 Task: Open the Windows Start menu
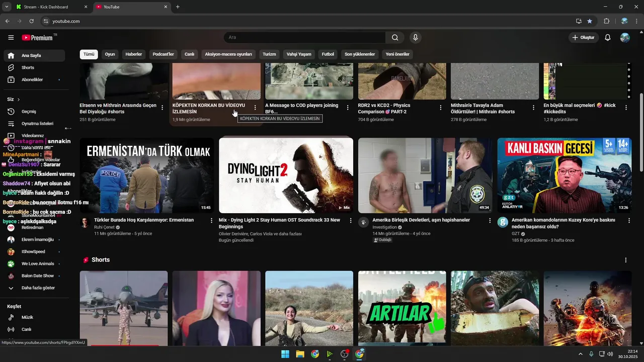(x=285, y=354)
